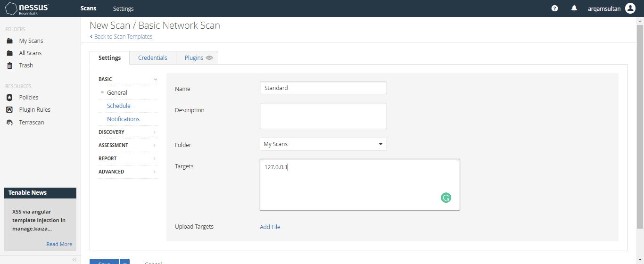The width and height of the screenshot is (644, 264).
Task: Go back to Scan Templates
Action: (121, 36)
